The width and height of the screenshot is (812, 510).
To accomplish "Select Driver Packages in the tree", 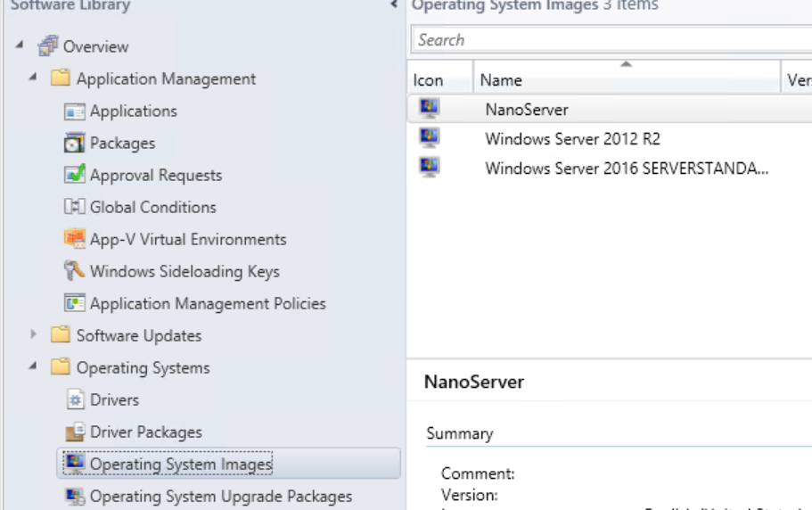I will (146, 432).
